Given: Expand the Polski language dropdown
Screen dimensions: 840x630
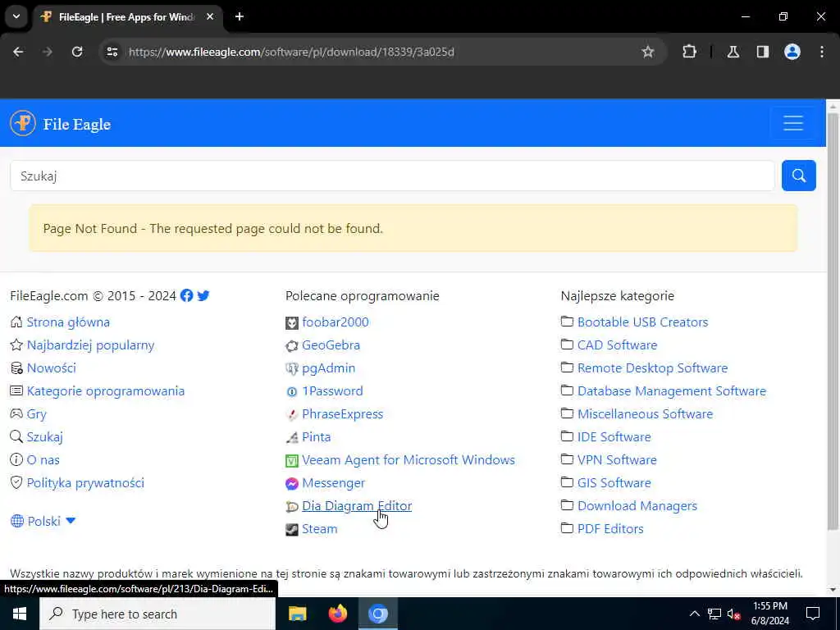Looking at the screenshot, I should pyautogui.click(x=52, y=521).
